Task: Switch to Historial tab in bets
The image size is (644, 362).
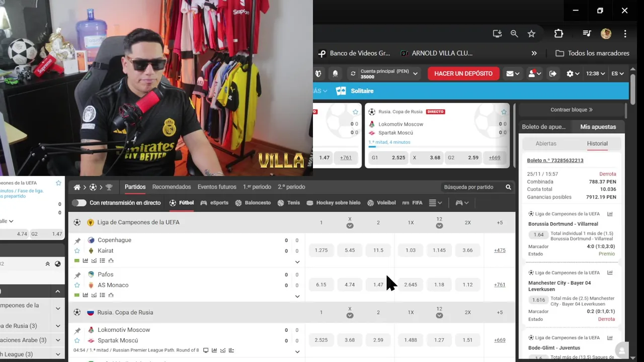Action: (x=597, y=144)
